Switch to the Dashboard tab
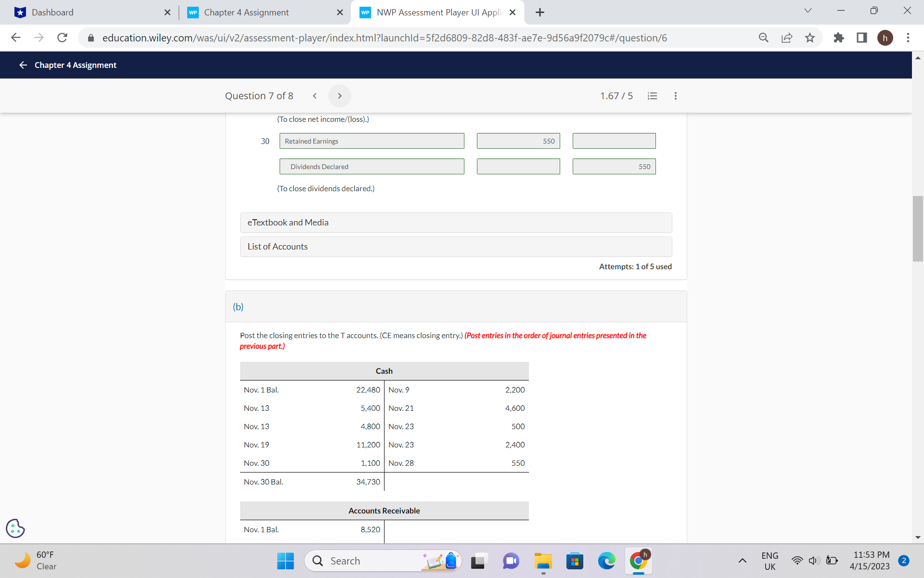Image resolution: width=924 pixels, height=578 pixels. coord(87,13)
